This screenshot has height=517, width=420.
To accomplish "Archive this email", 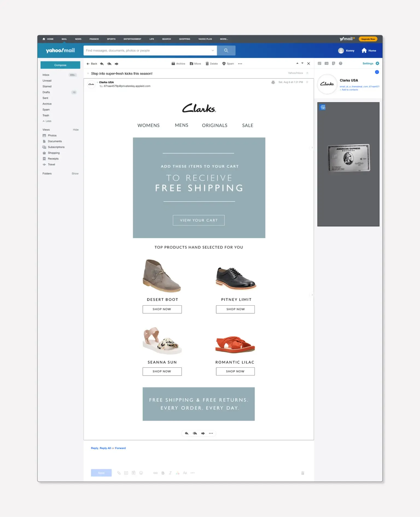I will pyautogui.click(x=178, y=64).
